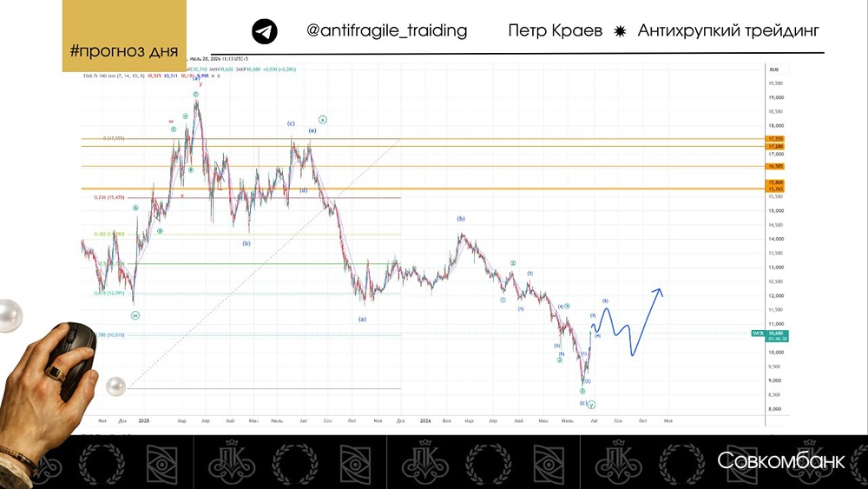Click the orange 17,555 price level label
Image resolution: width=868 pixels, height=489 pixels.
[x=775, y=138]
